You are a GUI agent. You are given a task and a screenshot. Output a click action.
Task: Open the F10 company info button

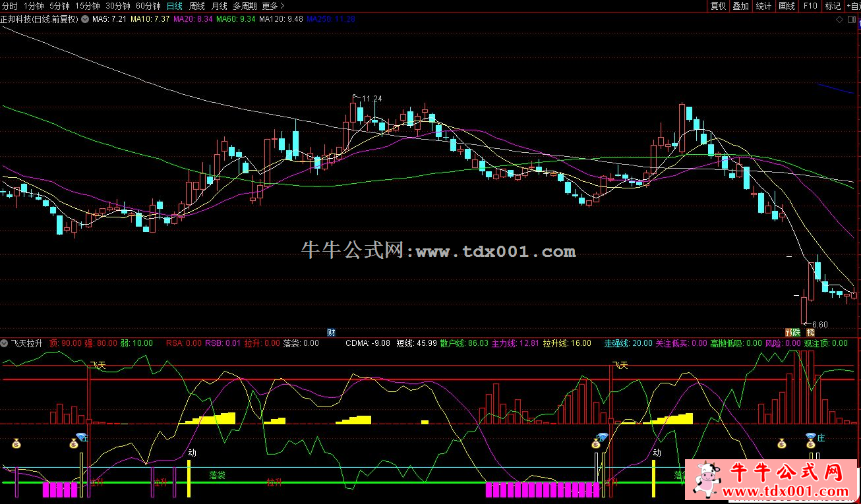[810, 6]
